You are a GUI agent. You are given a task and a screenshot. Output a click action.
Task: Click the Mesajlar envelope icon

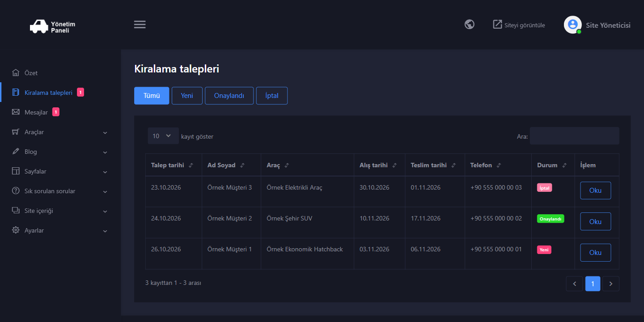click(16, 112)
